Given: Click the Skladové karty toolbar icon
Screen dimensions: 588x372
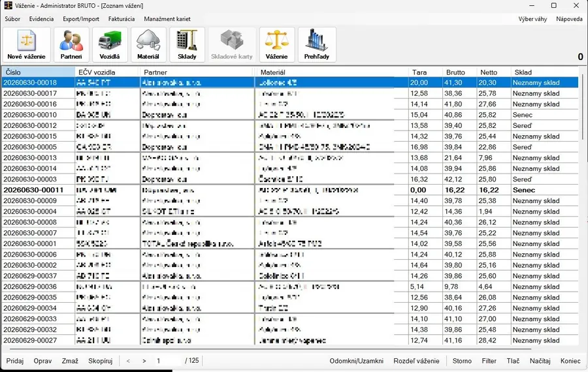Looking at the screenshot, I should tap(232, 44).
